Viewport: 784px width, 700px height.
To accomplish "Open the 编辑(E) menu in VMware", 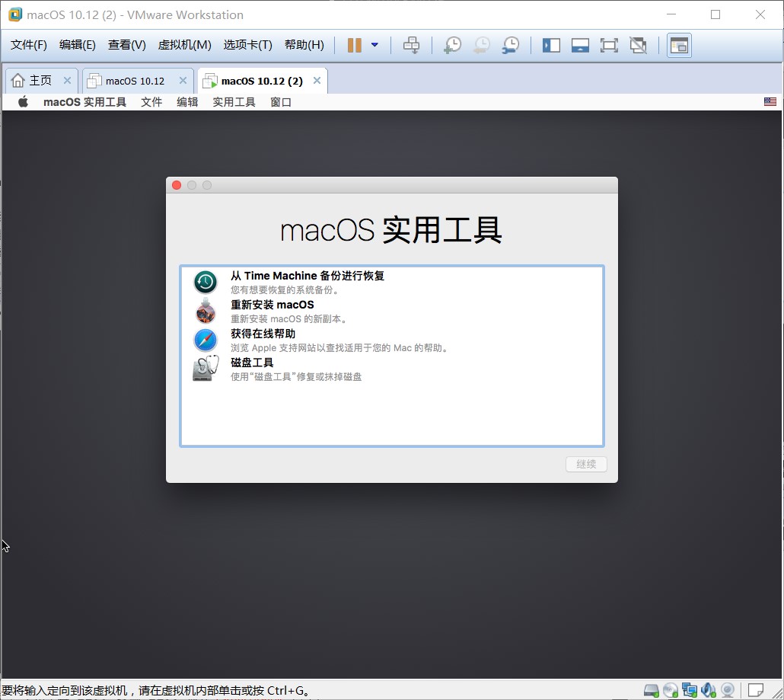I will point(77,45).
